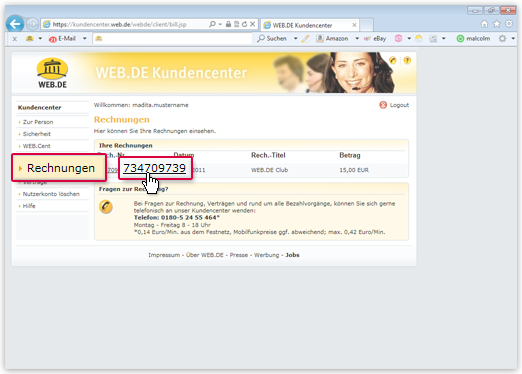Open the toolbar settings gear icon
522x374 pixels.
pyautogui.click(x=502, y=39)
